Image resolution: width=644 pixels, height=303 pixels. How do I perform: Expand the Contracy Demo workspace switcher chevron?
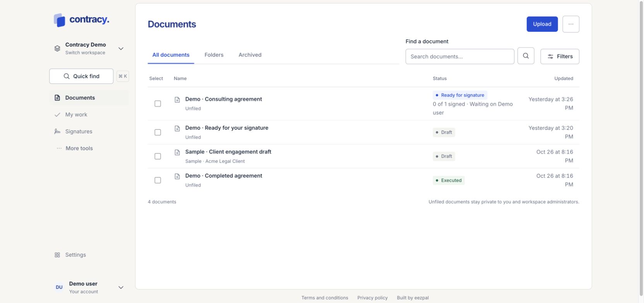(121, 49)
